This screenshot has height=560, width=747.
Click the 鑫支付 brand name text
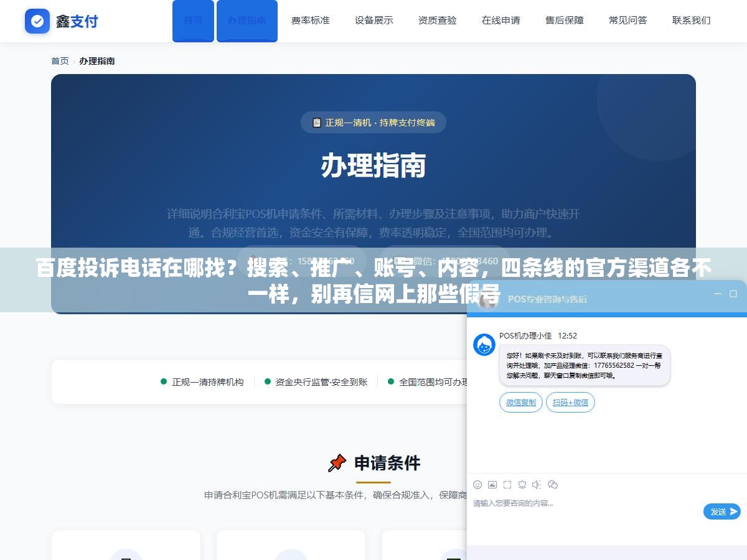point(77,21)
